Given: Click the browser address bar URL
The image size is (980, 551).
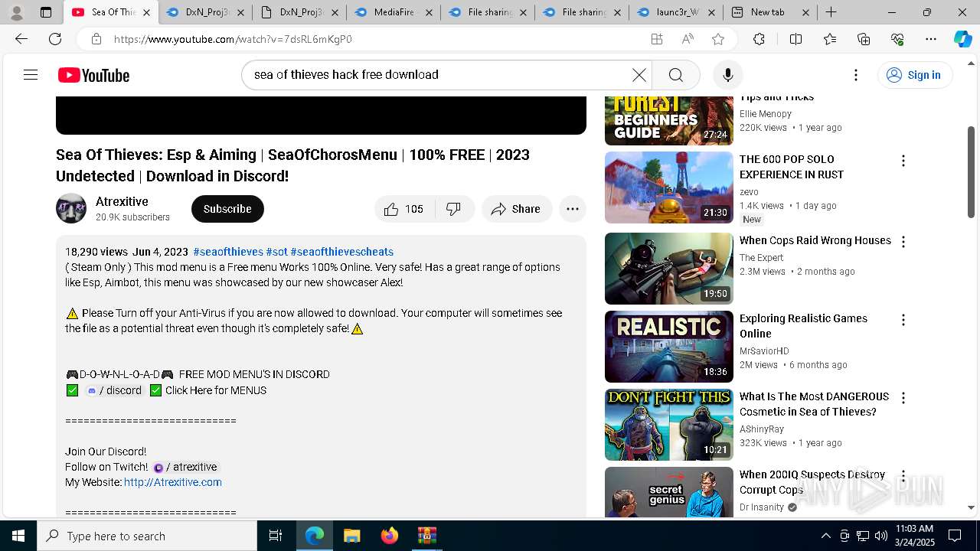Looking at the screenshot, I should [233, 39].
